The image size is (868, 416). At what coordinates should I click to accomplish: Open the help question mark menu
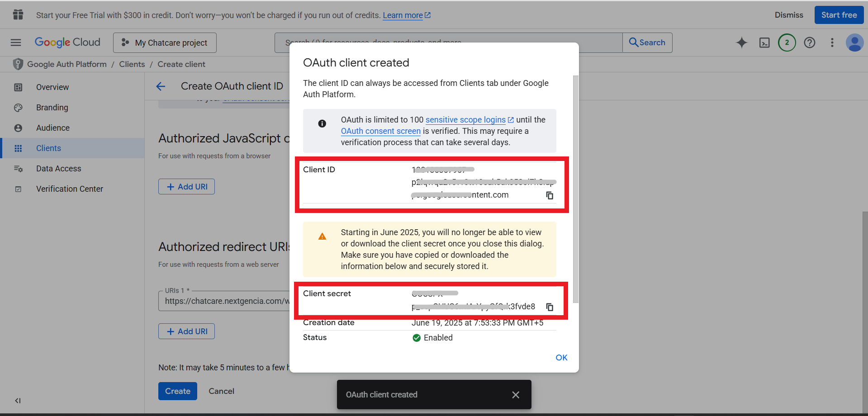click(x=810, y=43)
